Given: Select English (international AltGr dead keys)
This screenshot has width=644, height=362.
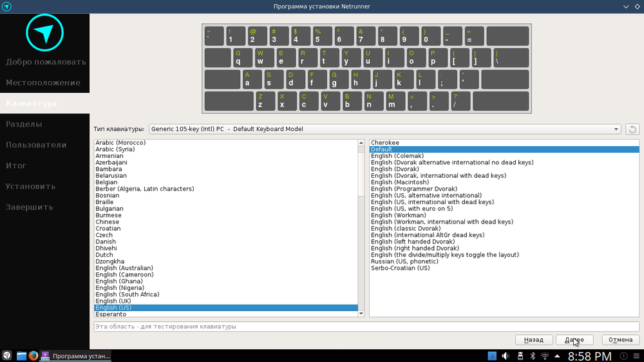Looking at the screenshot, I should 504,235.
